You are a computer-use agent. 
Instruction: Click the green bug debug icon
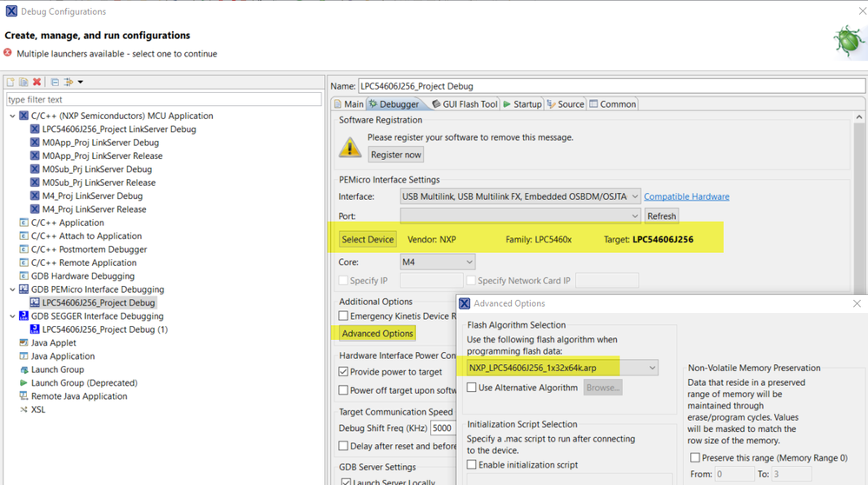(x=849, y=41)
